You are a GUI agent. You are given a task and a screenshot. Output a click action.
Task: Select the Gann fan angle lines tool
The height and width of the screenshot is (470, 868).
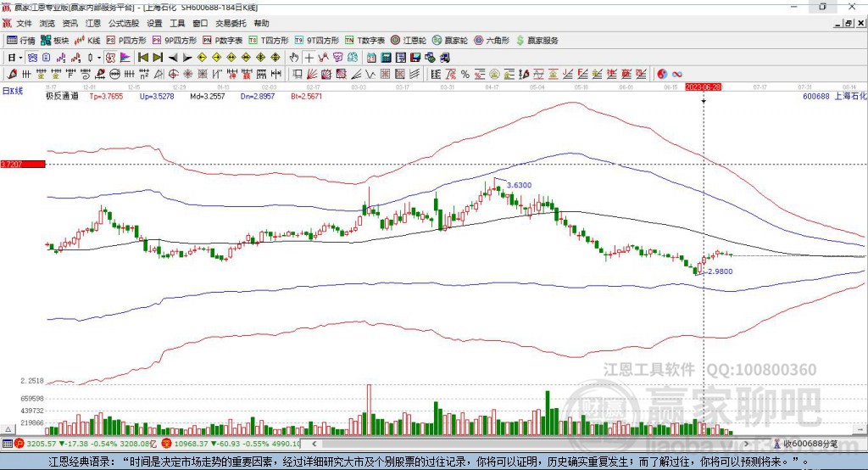312,75
